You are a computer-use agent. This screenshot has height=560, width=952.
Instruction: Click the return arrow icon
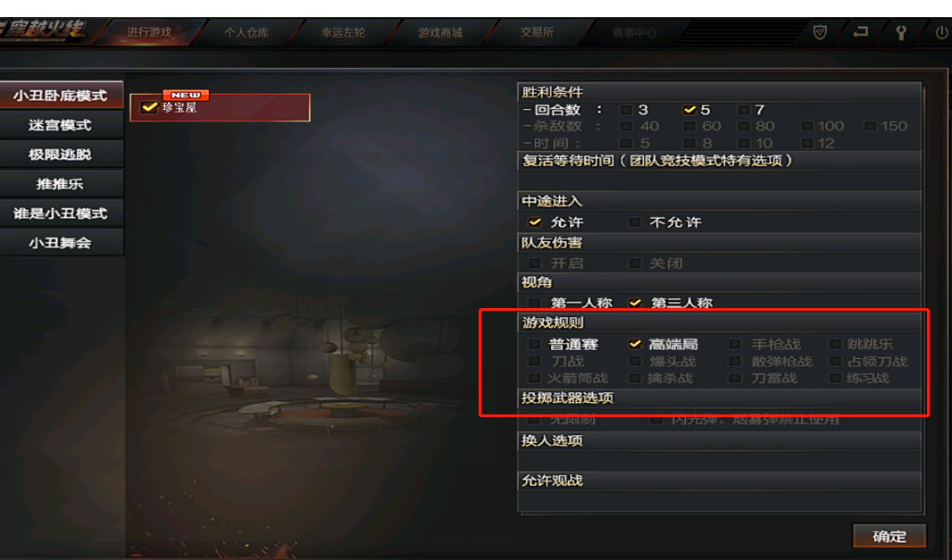point(860,32)
